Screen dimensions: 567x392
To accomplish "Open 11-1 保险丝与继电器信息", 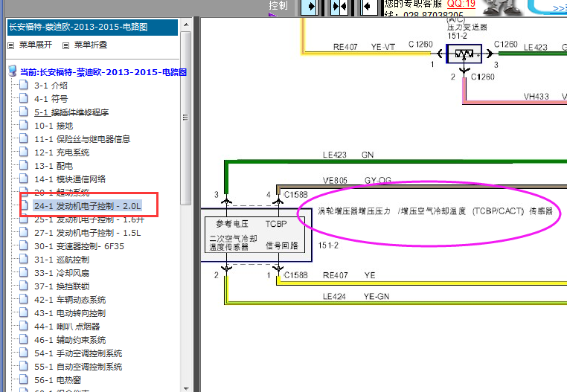I will (82, 139).
